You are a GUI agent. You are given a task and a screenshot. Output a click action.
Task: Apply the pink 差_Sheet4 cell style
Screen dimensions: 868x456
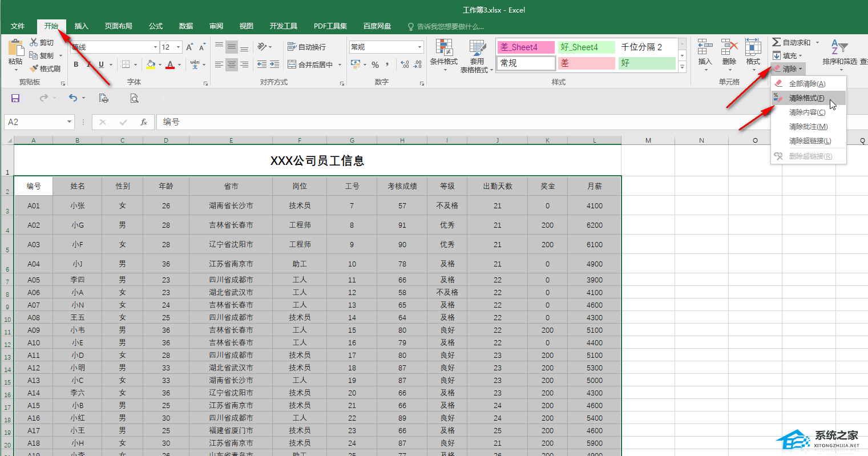pyautogui.click(x=526, y=47)
